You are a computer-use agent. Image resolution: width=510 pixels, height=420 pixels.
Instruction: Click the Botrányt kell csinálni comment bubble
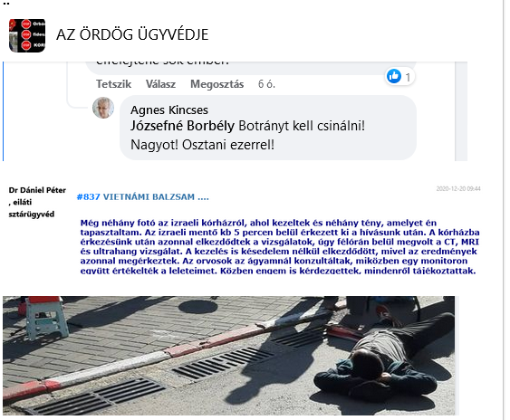click(268, 128)
